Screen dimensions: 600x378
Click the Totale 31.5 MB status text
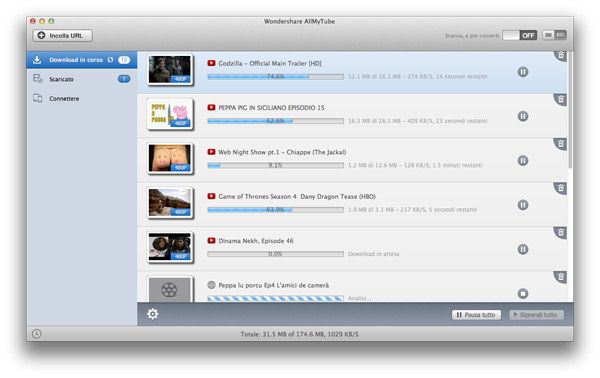pos(300,334)
